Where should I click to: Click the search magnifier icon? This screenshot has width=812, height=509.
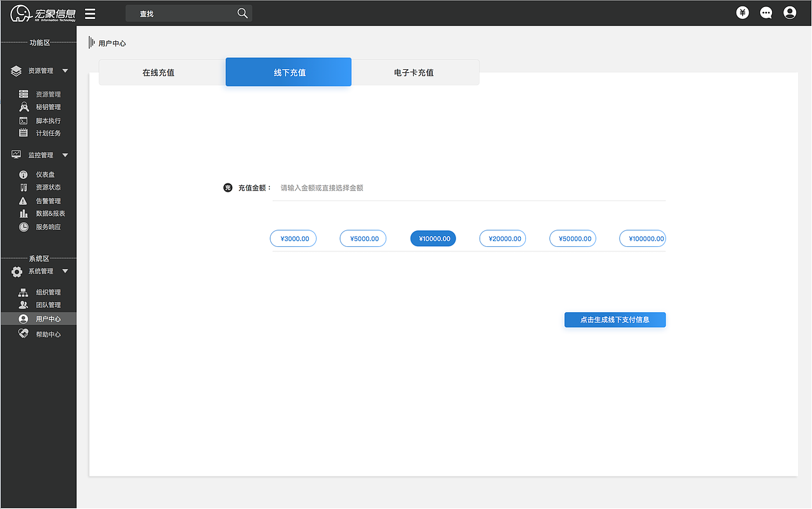[242, 13]
